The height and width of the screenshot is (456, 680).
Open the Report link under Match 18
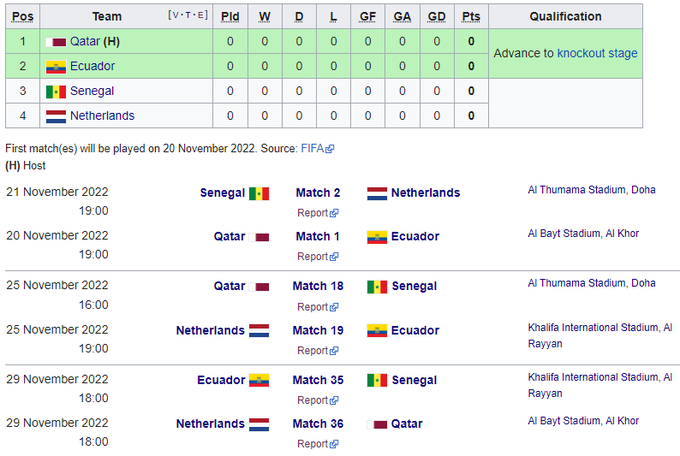point(314,307)
